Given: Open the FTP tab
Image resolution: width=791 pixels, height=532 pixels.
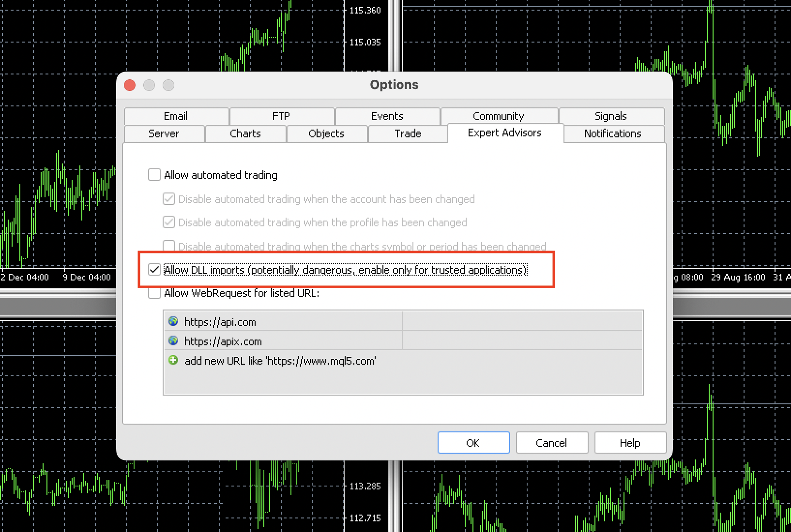Looking at the screenshot, I should coord(281,116).
